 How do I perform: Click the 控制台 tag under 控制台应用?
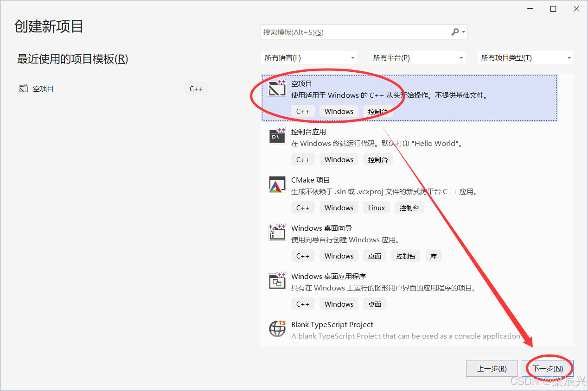click(x=377, y=159)
